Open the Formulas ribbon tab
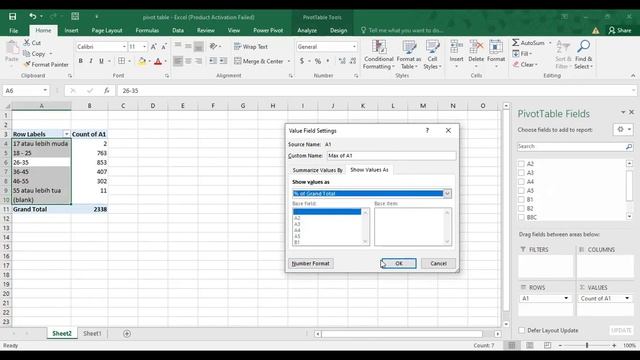This screenshot has height=360, width=640. [147, 30]
